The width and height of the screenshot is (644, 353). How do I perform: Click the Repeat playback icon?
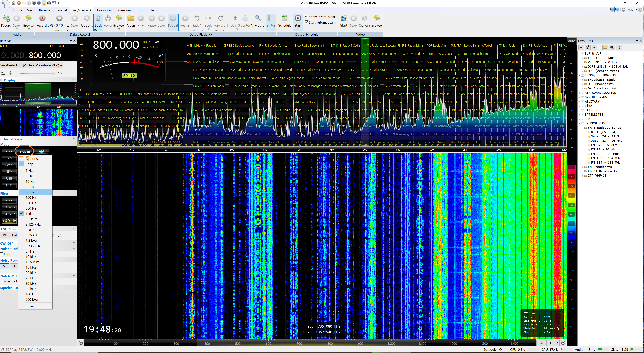[173, 19]
